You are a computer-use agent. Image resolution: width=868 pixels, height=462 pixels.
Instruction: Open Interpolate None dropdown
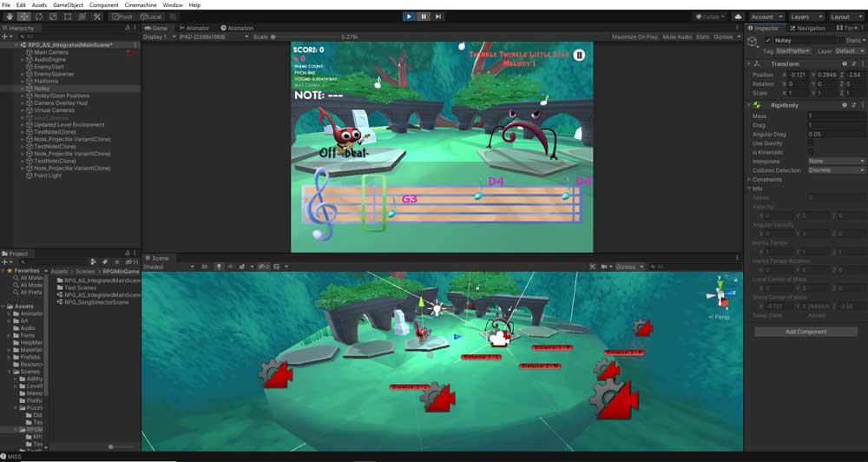(836, 162)
